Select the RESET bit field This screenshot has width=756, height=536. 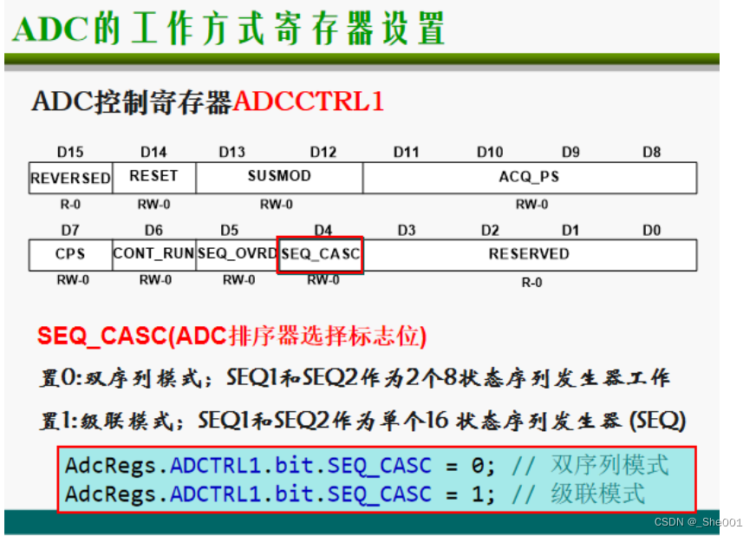coord(153,176)
